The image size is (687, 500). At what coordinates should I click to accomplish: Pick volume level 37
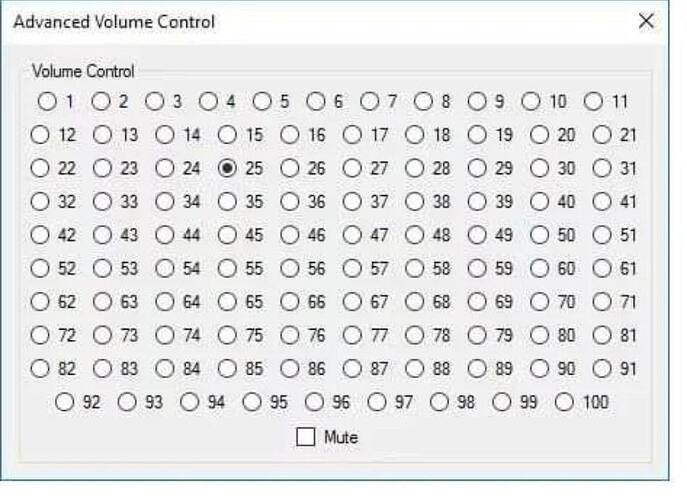(x=353, y=202)
